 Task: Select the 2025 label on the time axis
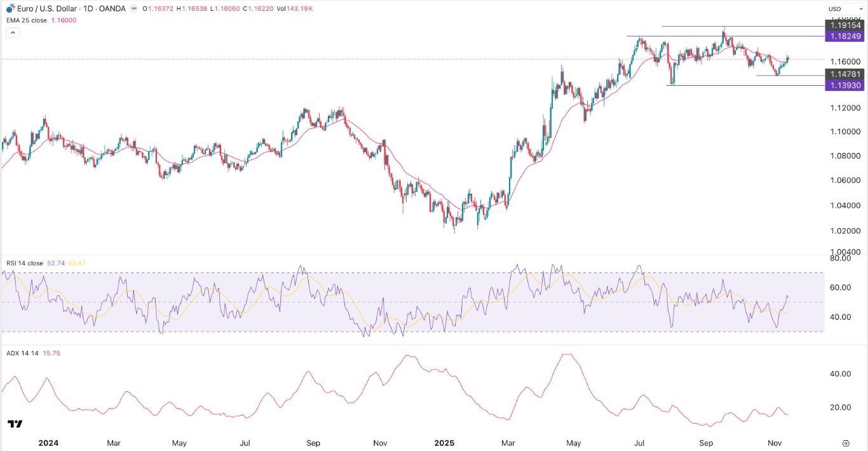(445, 443)
